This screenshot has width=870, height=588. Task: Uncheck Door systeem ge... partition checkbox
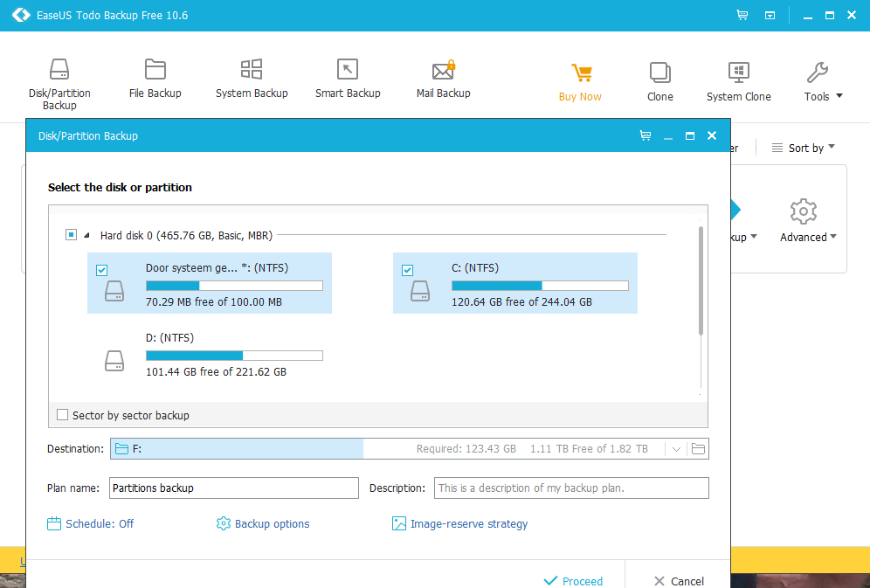point(101,270)
